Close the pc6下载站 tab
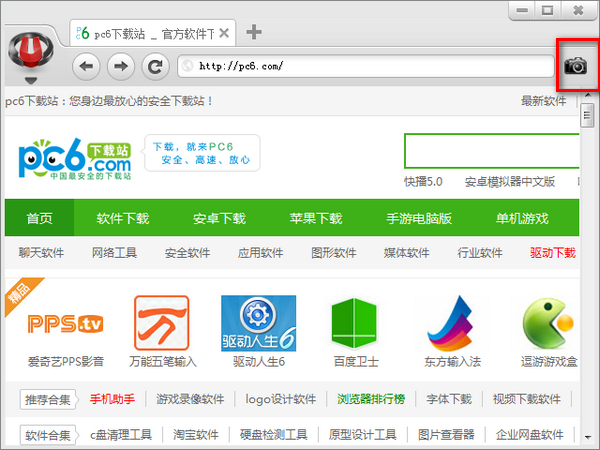The height and width of the screenshot is (450, 600). [x=224, y=33]
